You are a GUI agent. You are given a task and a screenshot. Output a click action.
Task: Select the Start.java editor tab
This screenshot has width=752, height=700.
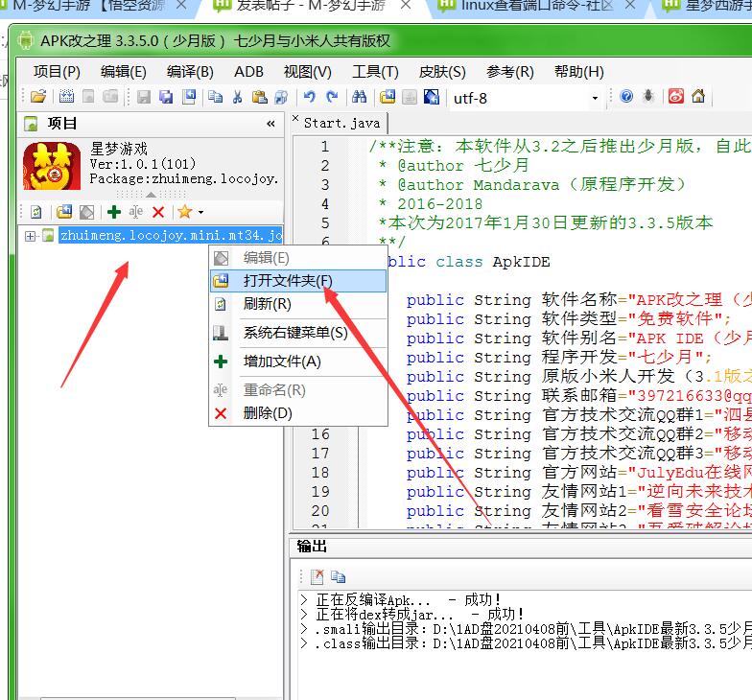click(x=341, y=123)
